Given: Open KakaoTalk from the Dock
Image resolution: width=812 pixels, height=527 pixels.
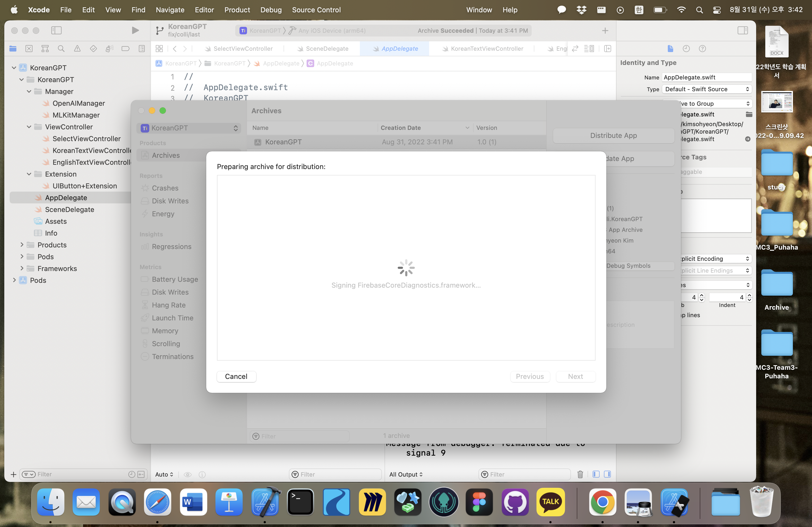Looking at the screenshot, I should pos(550,502).
